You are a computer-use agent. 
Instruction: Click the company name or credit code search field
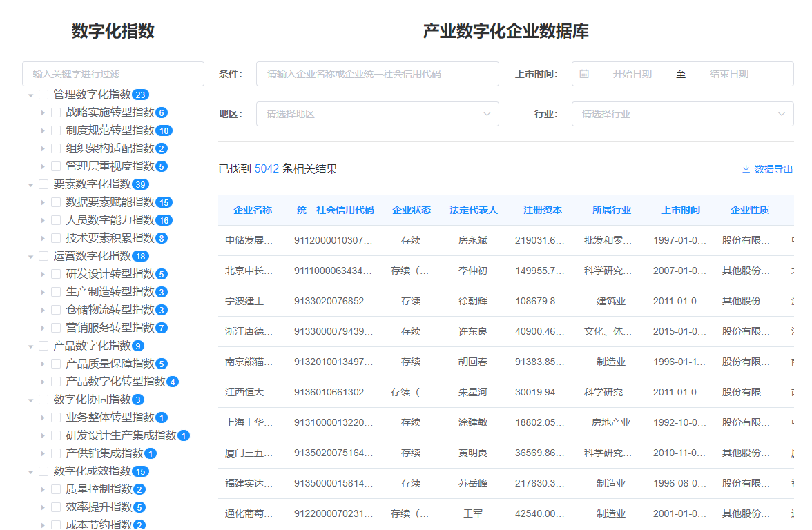(x=377, y=74)
